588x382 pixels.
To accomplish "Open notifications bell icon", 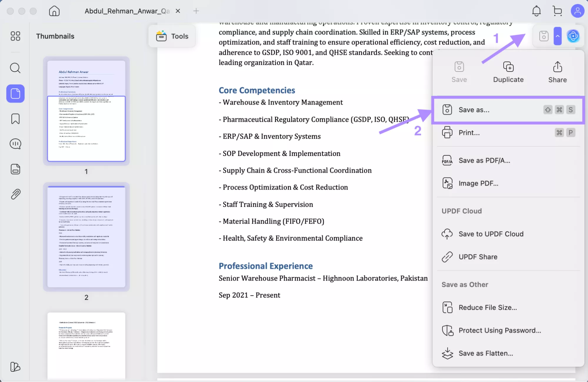I will 536,11.
